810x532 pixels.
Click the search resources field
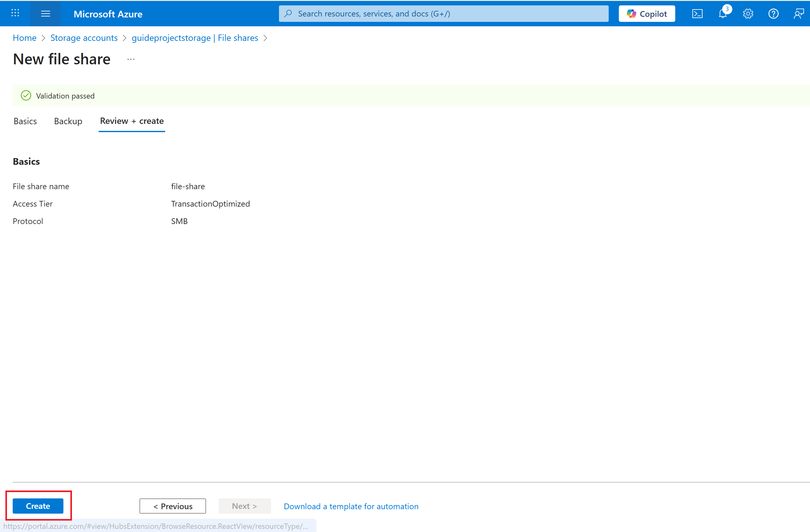tap(444, 14)
